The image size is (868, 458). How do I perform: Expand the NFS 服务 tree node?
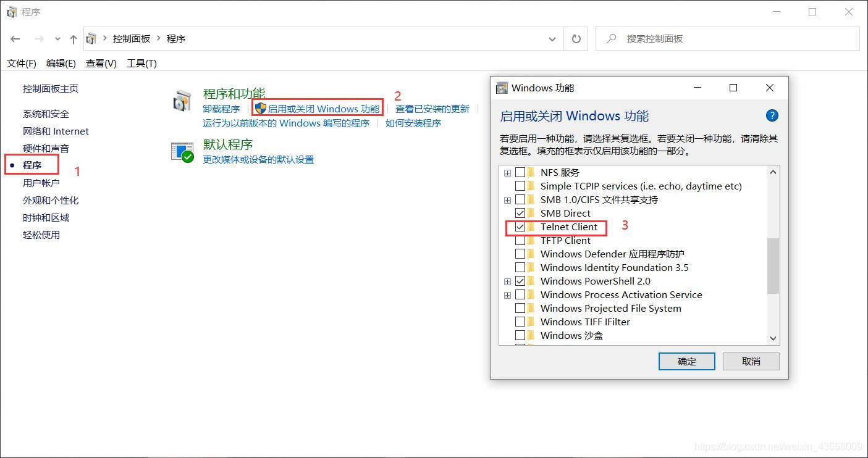tap(507, 173)
